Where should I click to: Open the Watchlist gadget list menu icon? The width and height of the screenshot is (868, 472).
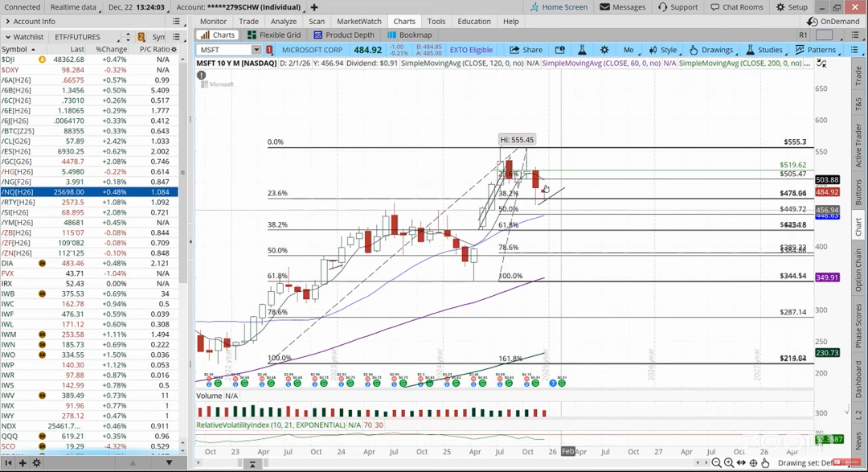(x=176, y=36)
